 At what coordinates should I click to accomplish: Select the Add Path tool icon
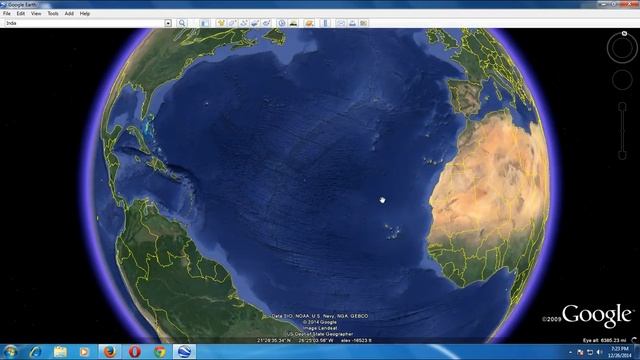[244, 23]
